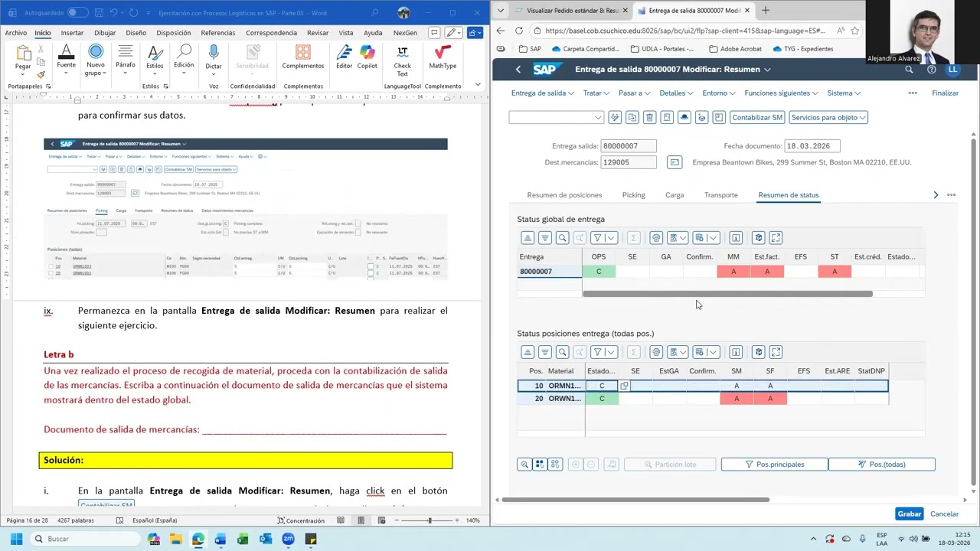This screenshot has height=551, width=980.
Task: Click information icon in Status global toolbar
Action: click(736, 238)
